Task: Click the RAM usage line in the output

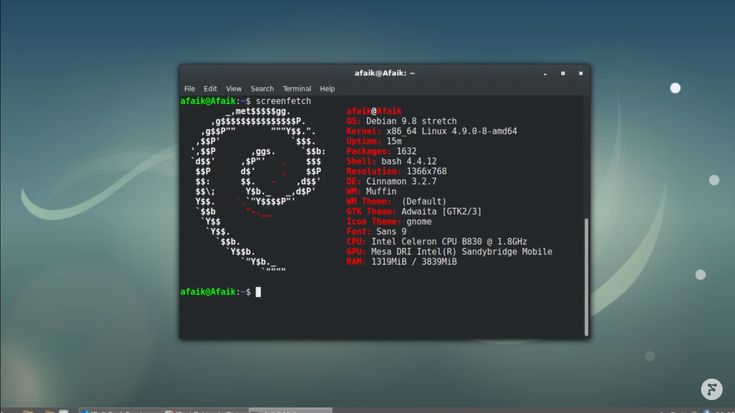Action: 401,261
